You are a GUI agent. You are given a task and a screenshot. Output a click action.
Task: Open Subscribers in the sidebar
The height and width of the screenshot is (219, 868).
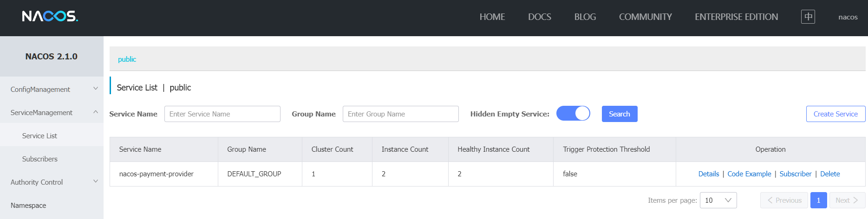click(52, 159)
